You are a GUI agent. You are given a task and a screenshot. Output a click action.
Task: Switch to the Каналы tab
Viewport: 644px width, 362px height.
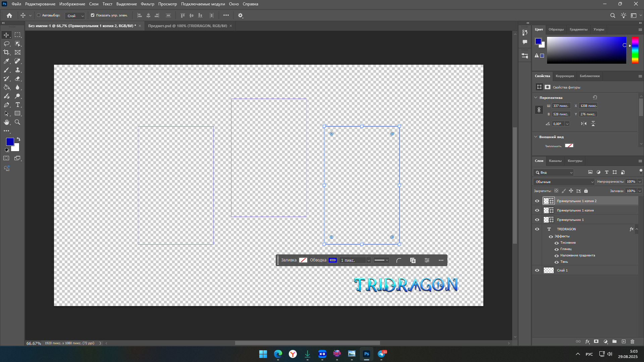tap(555, 161)
